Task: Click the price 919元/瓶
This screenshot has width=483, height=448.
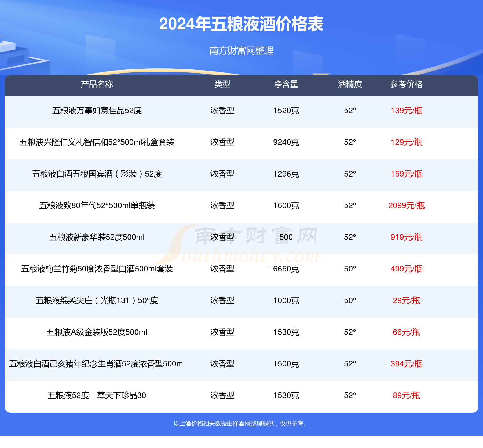Action: (406, 237)
